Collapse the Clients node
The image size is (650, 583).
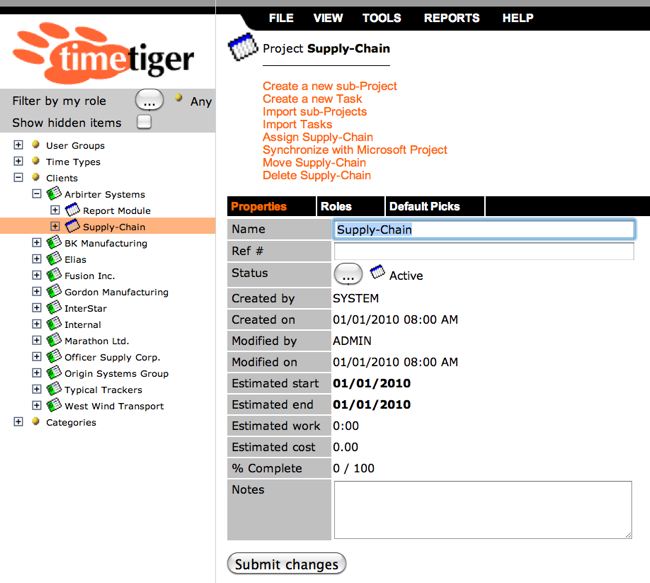18,177
